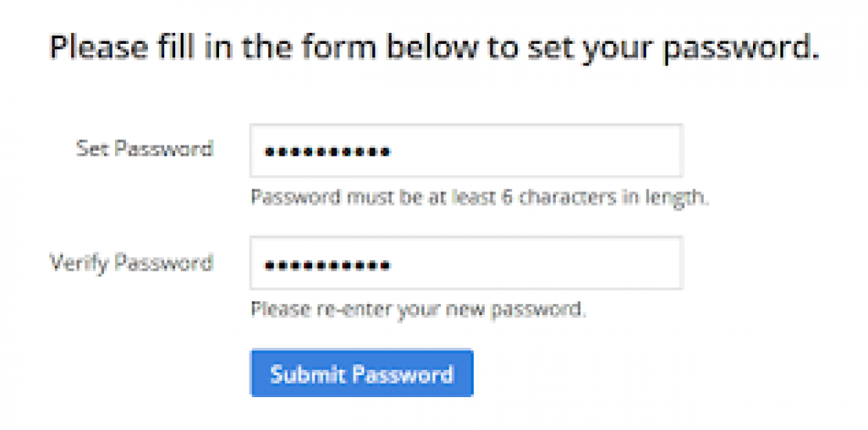This screenshot has width=868, height=430.
Task: Click the "Please fill in the form" heading
Action: coord(434,48)
